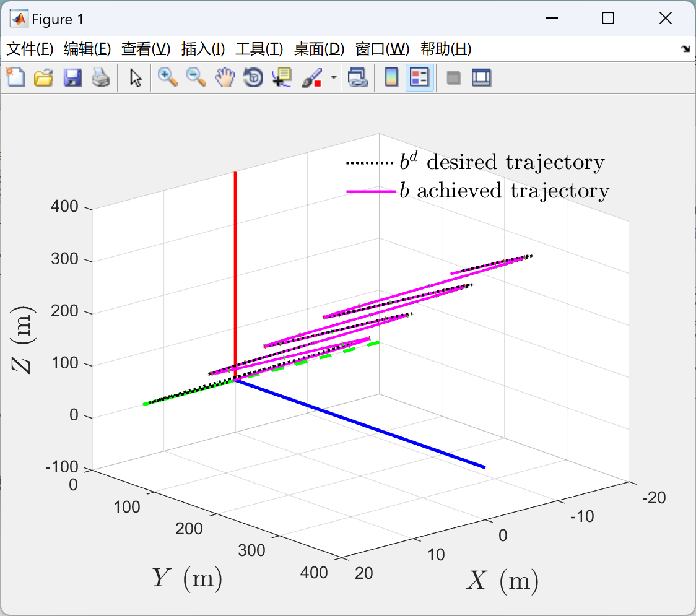Click the -20 tick on X axis
This screenshot has height=616, width=696.
click(x=654, y=498)
